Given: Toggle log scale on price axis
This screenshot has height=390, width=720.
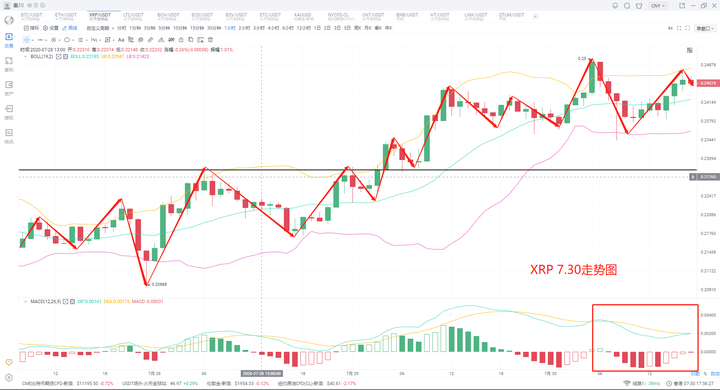Looking at the screenshot, I should [x=696, y=374].
